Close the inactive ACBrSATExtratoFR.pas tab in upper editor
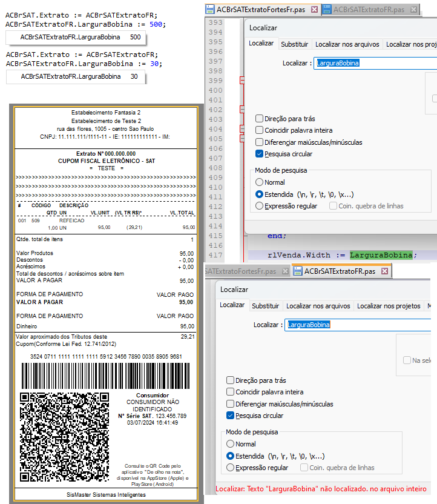Screen dimensions: 437x504 point(414,10)
